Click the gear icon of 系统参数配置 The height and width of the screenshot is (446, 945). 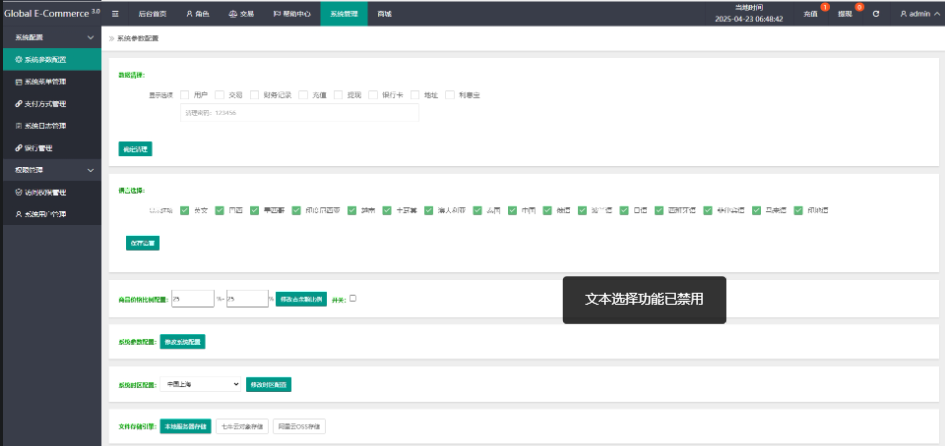(x=19, y=60)
